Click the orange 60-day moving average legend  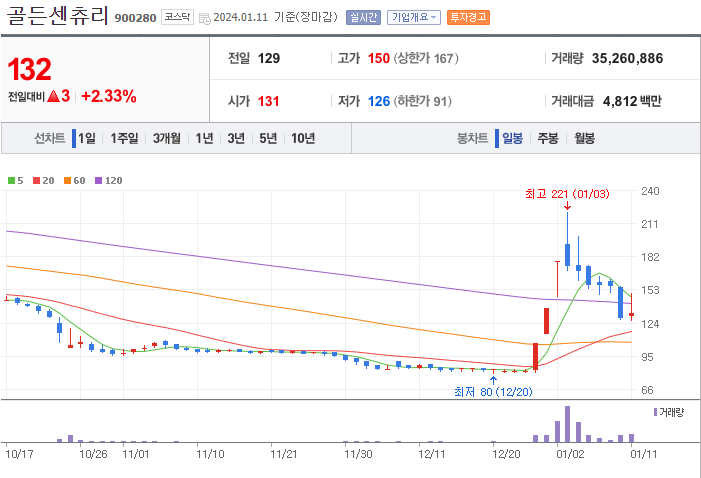coord(74,181)
